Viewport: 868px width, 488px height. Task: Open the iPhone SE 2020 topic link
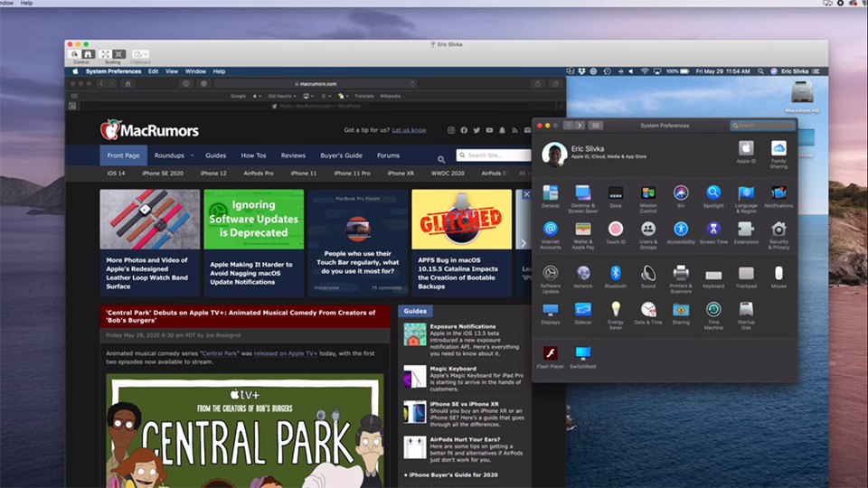162,174
